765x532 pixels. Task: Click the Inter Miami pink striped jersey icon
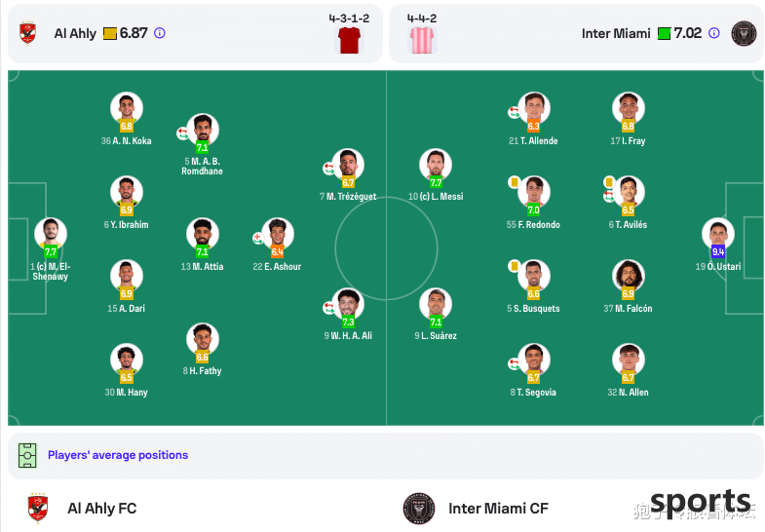[422, 40]
